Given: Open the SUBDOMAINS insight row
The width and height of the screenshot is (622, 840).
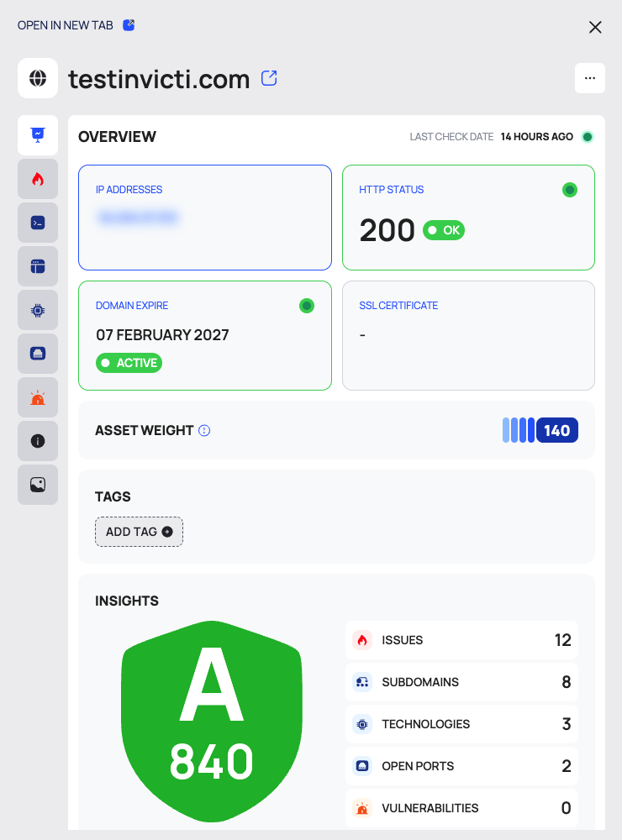Looking at the screenshot, I should [x=461, y=682].
